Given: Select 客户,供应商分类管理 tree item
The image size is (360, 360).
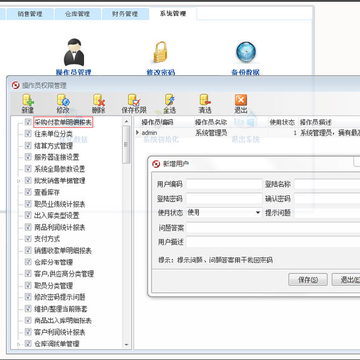Looking at the screenshot, I should 64,274.
